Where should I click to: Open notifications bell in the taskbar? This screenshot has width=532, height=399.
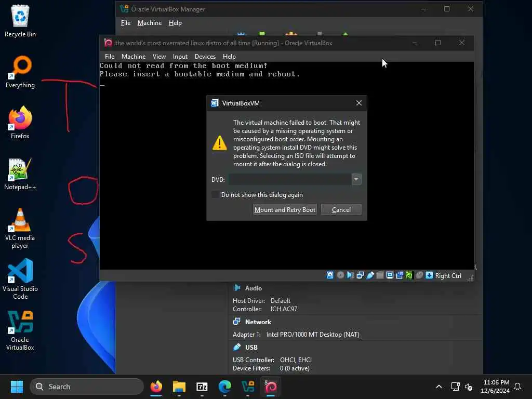517,387
